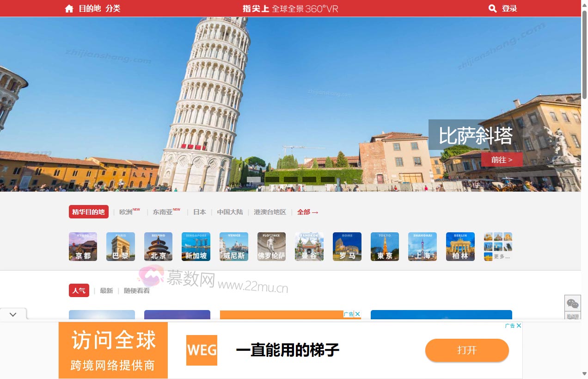Click the 登录 login link
588x379 pixels.
pyautogui.click(x=509, y=8)
